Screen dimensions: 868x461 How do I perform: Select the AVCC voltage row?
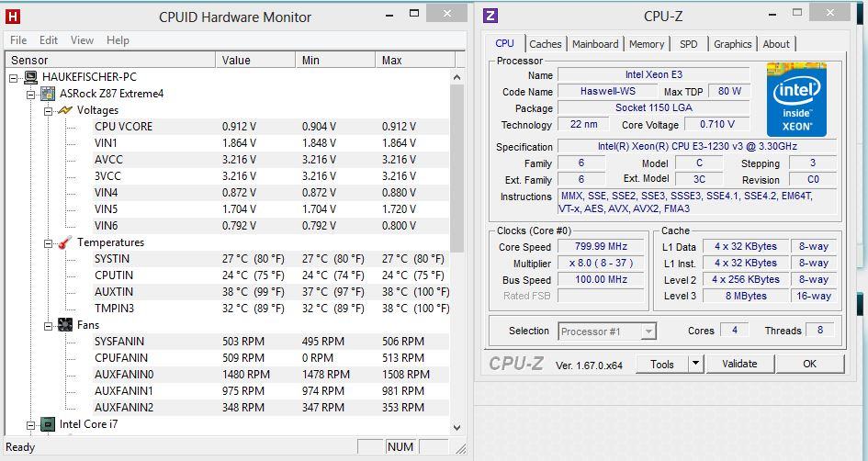pos(271,160)
